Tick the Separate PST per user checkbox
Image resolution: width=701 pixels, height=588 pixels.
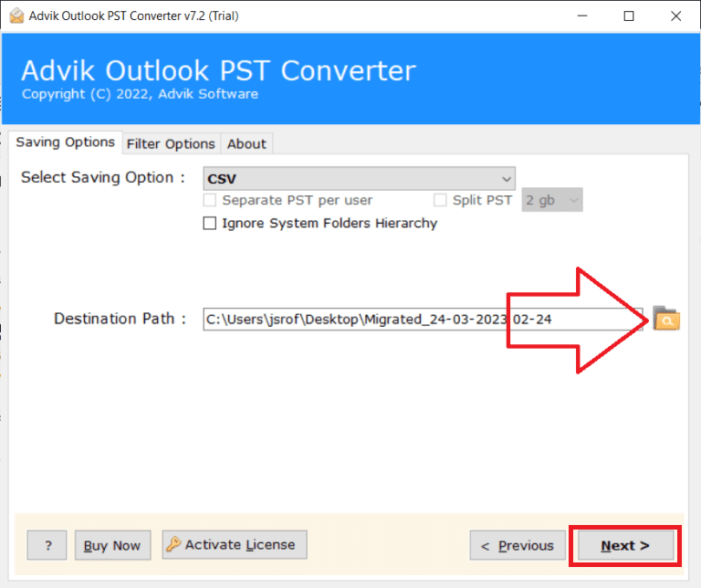pos(210,200)
